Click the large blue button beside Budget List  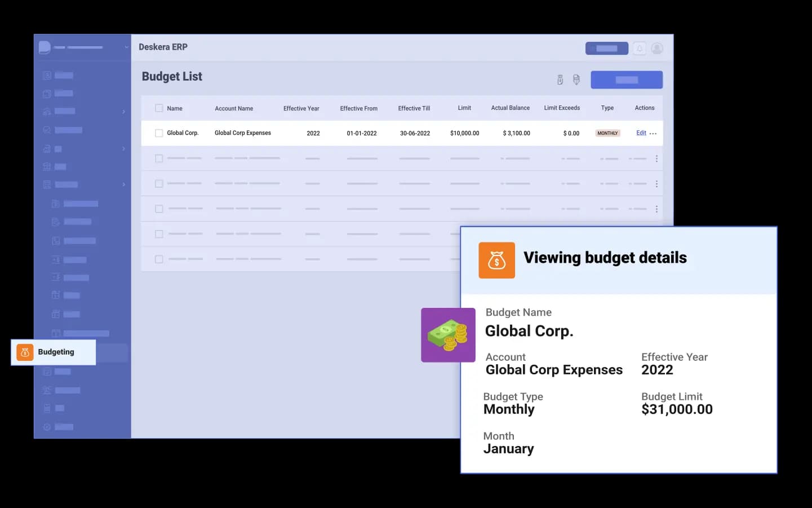(627, 80)
